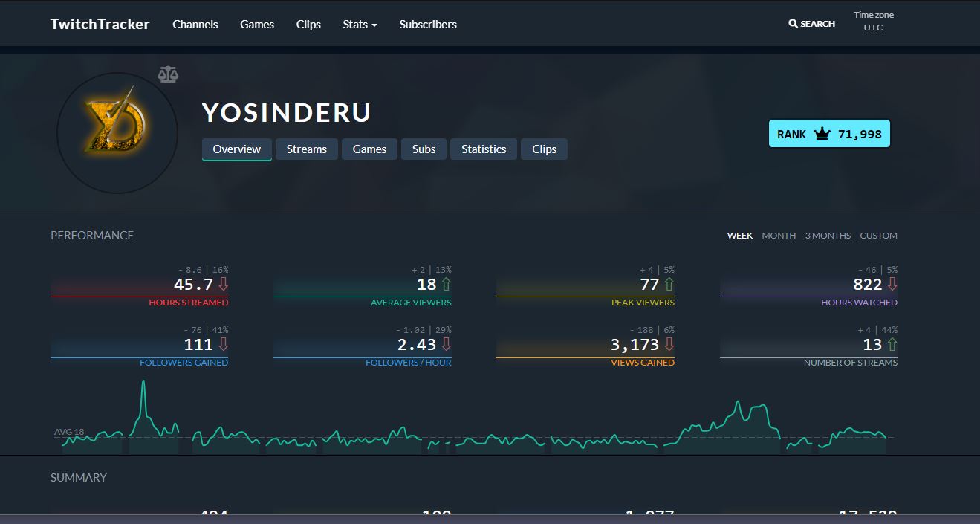Click the down arrow beside 822
Viewport: 980px width, 524px height.
click(x=892, y=285)
